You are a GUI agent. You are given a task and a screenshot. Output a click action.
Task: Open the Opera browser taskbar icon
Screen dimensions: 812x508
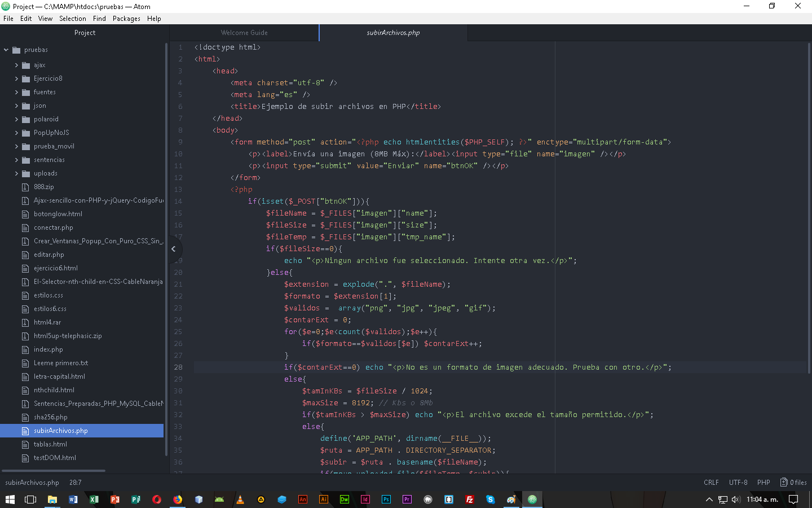pos(157,499)
